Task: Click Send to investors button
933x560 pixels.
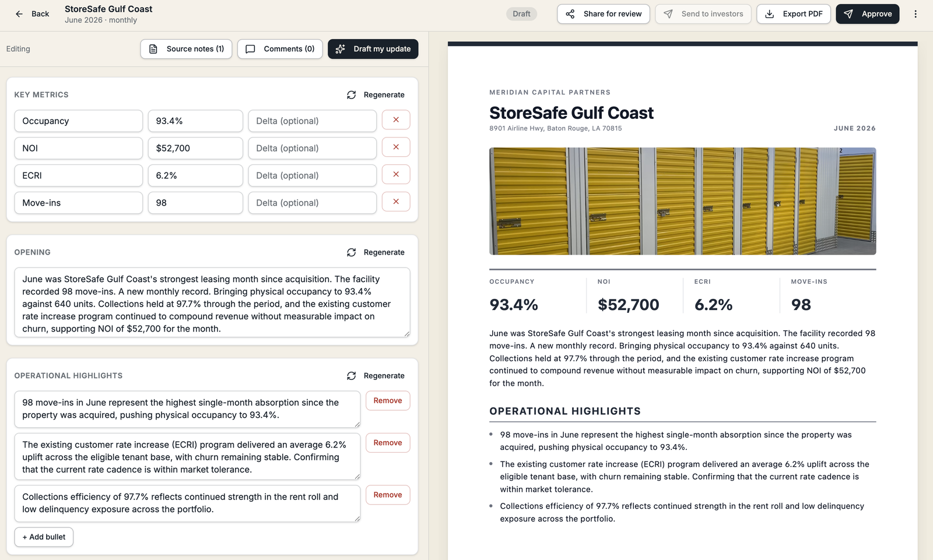Action: [703, 14]
